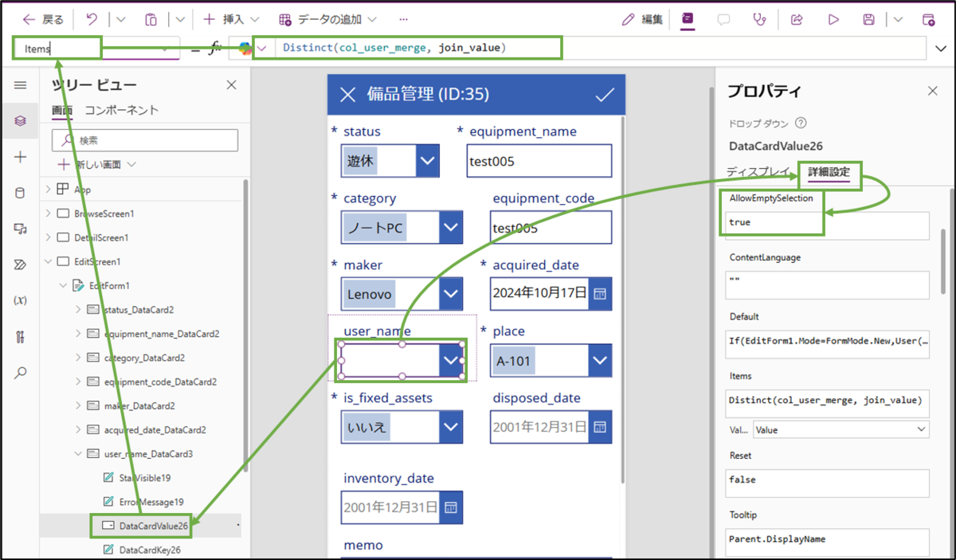
Task: Open the app checker stethoscope icon
Action: pos(759,19)
